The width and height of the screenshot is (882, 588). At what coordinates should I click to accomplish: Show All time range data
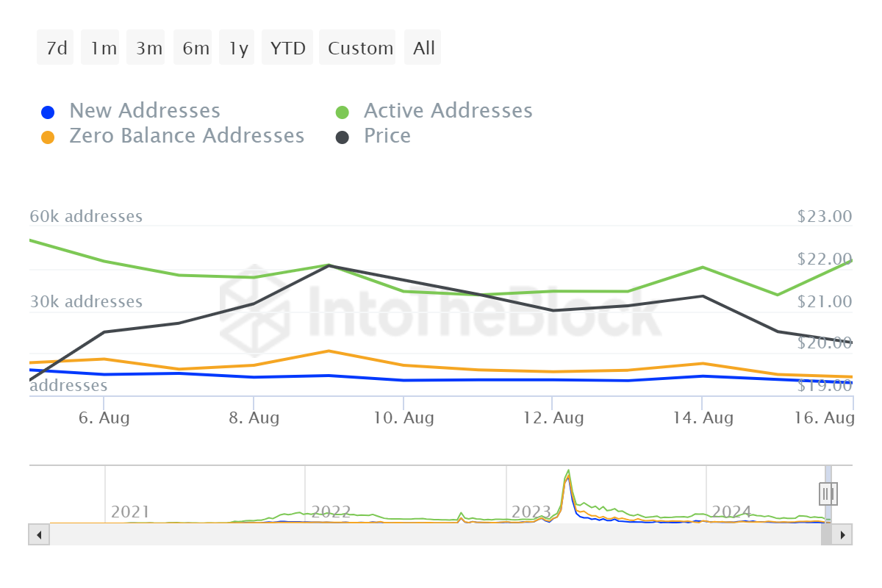pyautogui.click(x=424, y=48)
